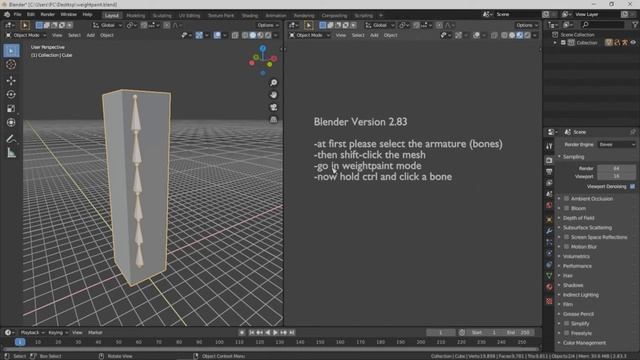Click the timeline End frame field
640x360 pixels.
point(519,333)
